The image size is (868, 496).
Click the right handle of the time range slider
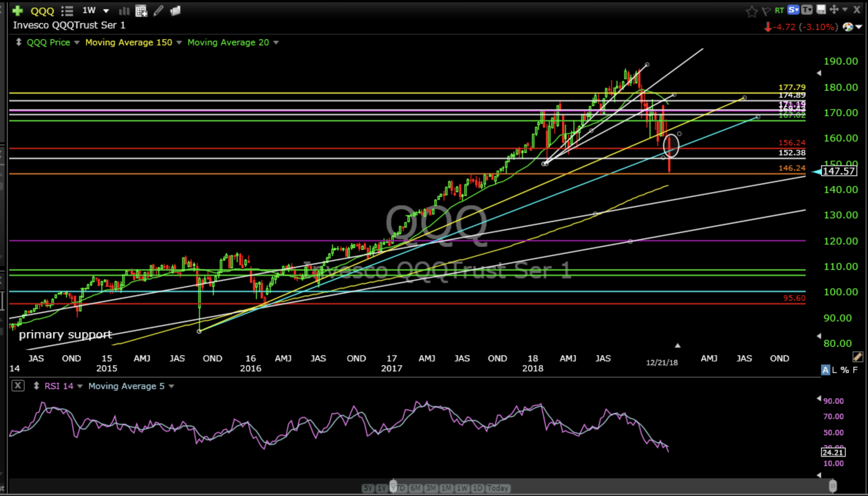(x=833, y=486)
